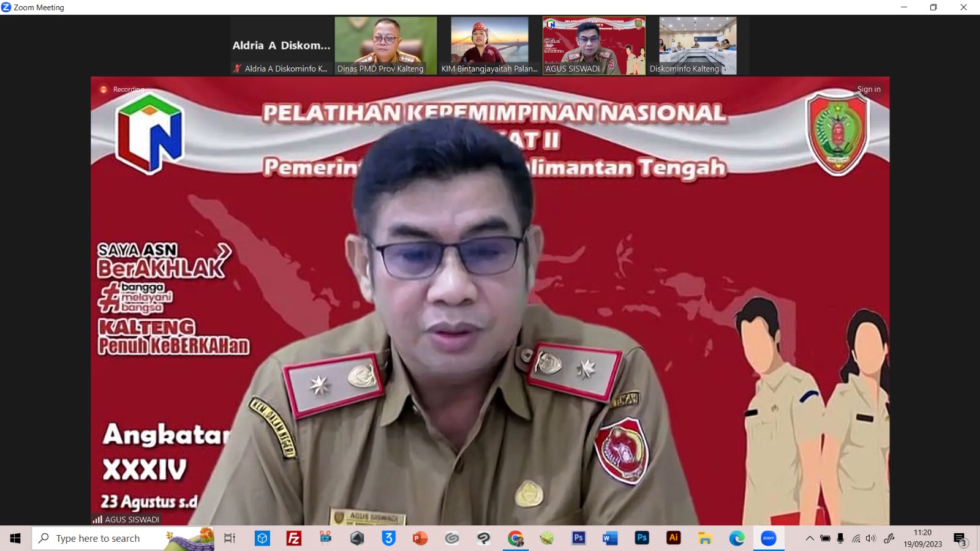Expand hidden system tray icons
Image resolution: width=980 pixels, height=551 pixels.
pos(810,538)
